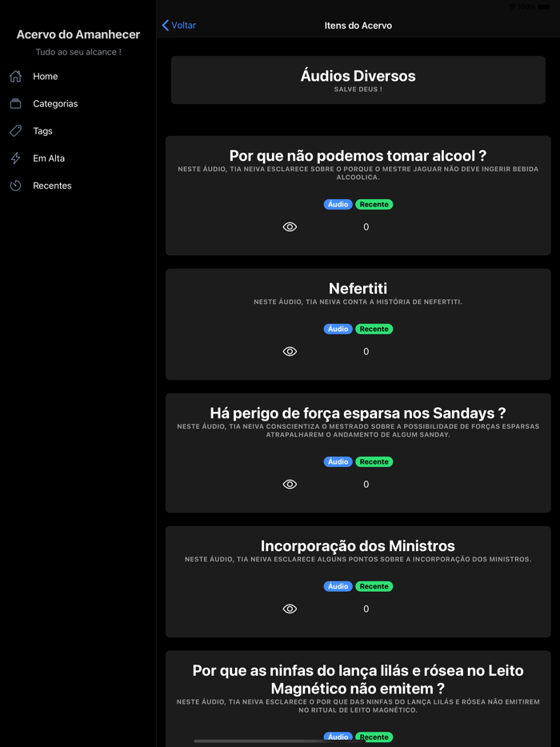This screenshot has width=560, height=747.
Task: Click the Home house icon in sidebar
Action: pyautogui.click(x=16, y=76)
